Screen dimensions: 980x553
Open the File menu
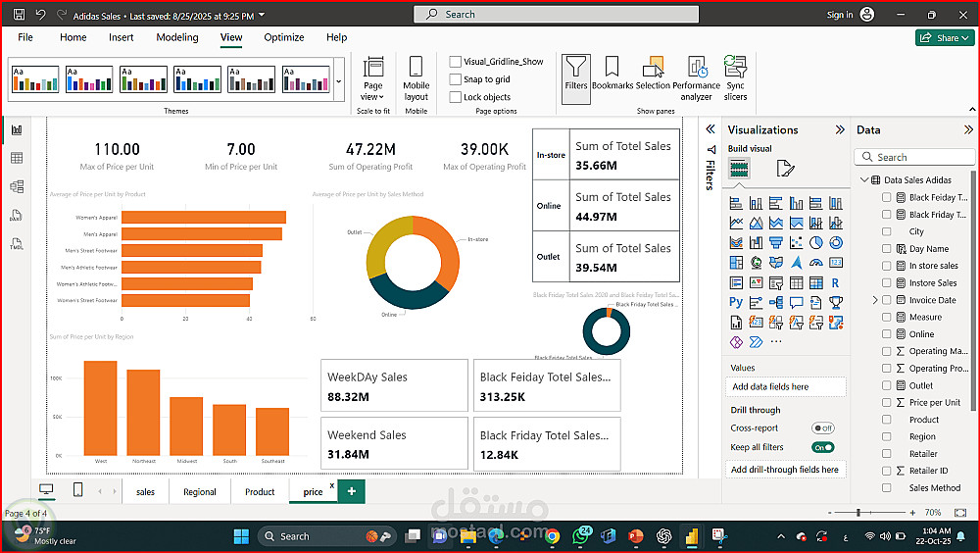point(25,37)
